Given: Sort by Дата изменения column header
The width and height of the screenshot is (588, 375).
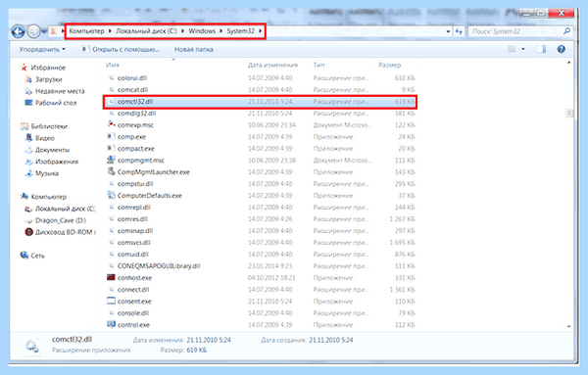Looking at the screenshot, I should 272,65.
